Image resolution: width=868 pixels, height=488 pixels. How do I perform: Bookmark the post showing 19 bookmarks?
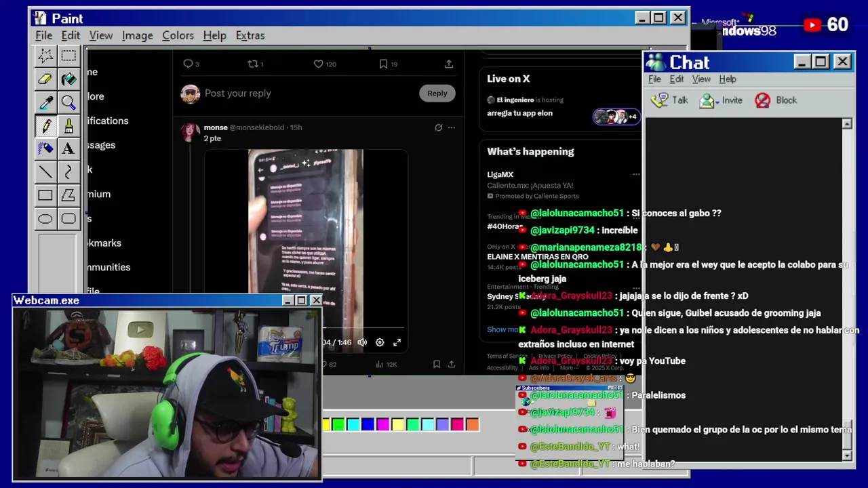pos(383,64)
